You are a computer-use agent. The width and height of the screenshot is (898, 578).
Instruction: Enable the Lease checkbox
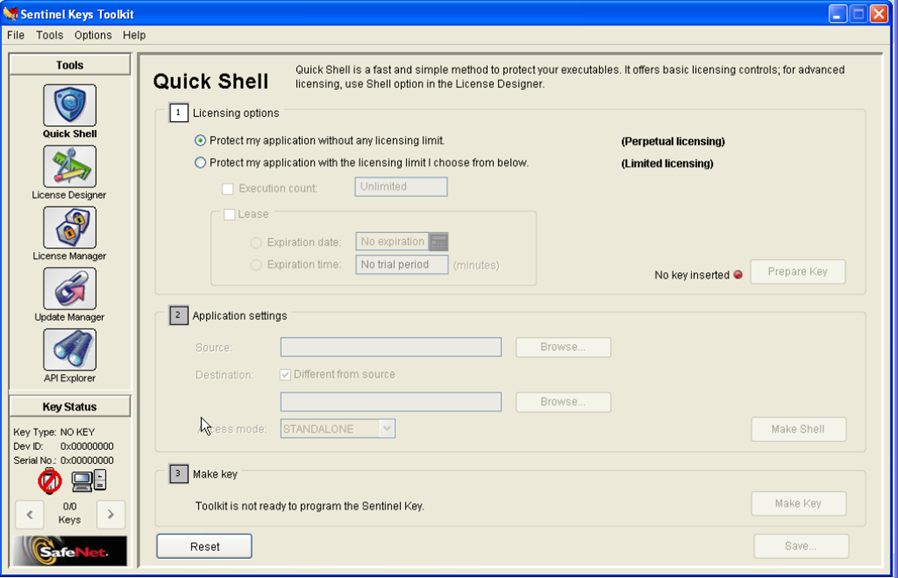click(x=229, y=214)
